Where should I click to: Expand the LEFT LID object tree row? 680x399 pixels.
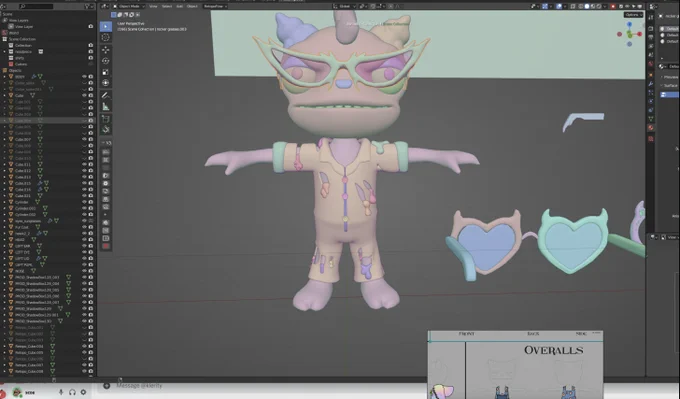pyautogui.click(x=5, y=258)
